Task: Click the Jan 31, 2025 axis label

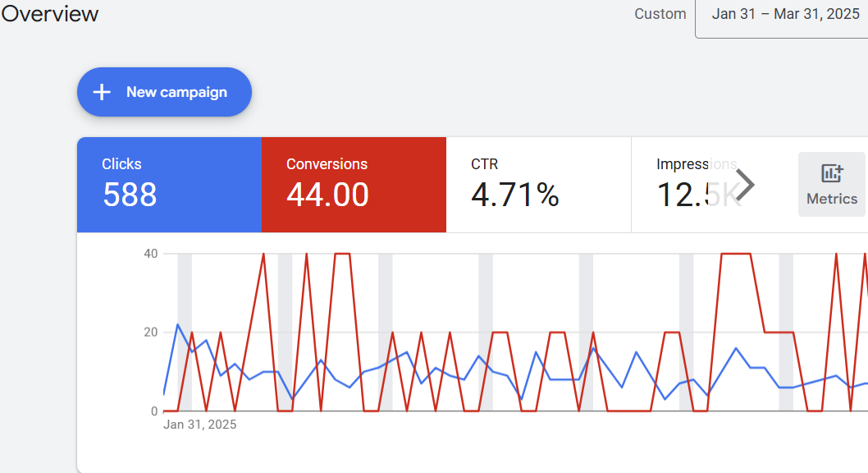Action: click(200, 425)
